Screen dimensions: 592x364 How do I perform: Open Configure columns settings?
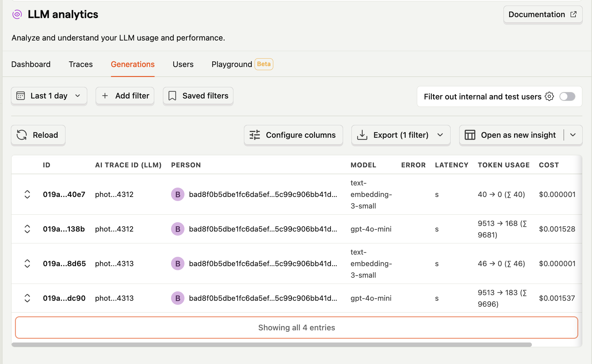[293, 135]
